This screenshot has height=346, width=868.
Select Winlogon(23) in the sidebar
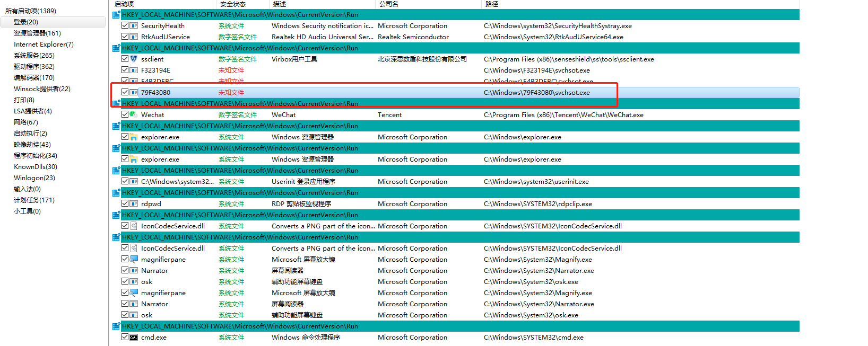click(34, 178)
